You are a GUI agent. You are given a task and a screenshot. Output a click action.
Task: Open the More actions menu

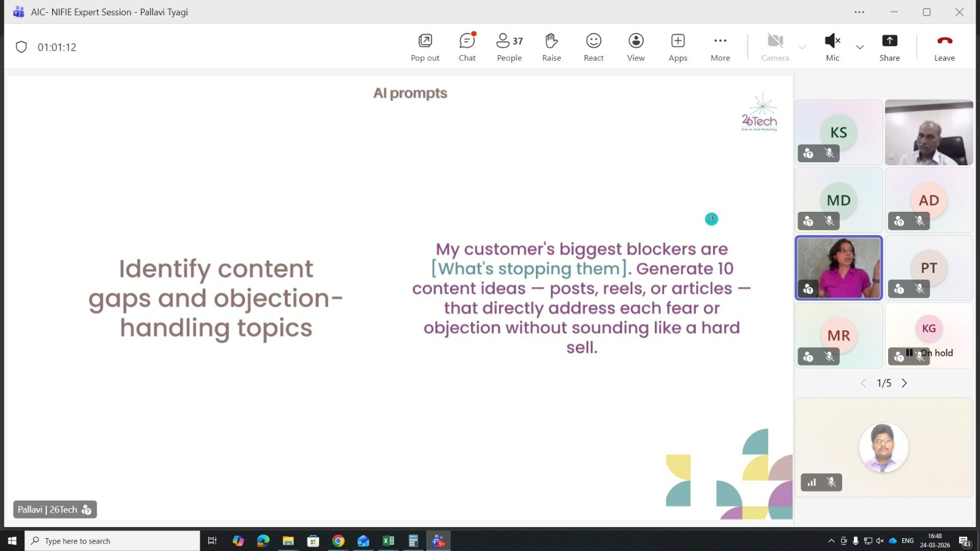click(x=720, y=47)
